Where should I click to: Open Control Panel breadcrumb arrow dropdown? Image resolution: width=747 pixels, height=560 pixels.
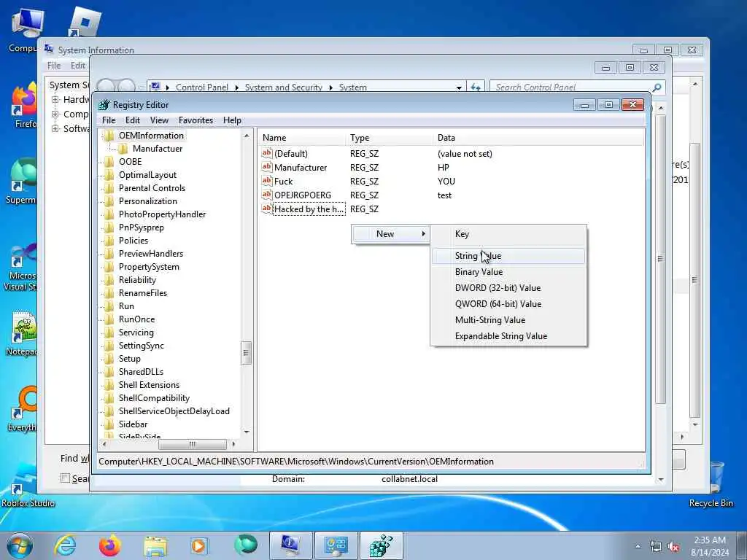coord(237,87)
